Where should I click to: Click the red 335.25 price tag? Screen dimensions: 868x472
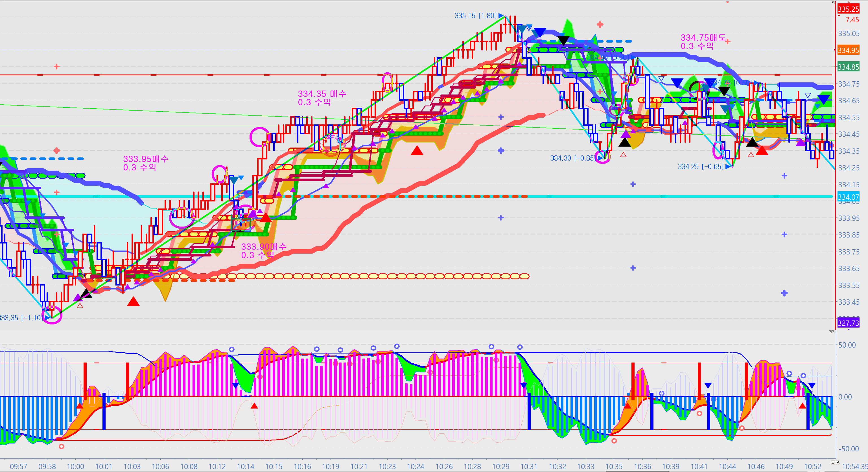[848, 9]
